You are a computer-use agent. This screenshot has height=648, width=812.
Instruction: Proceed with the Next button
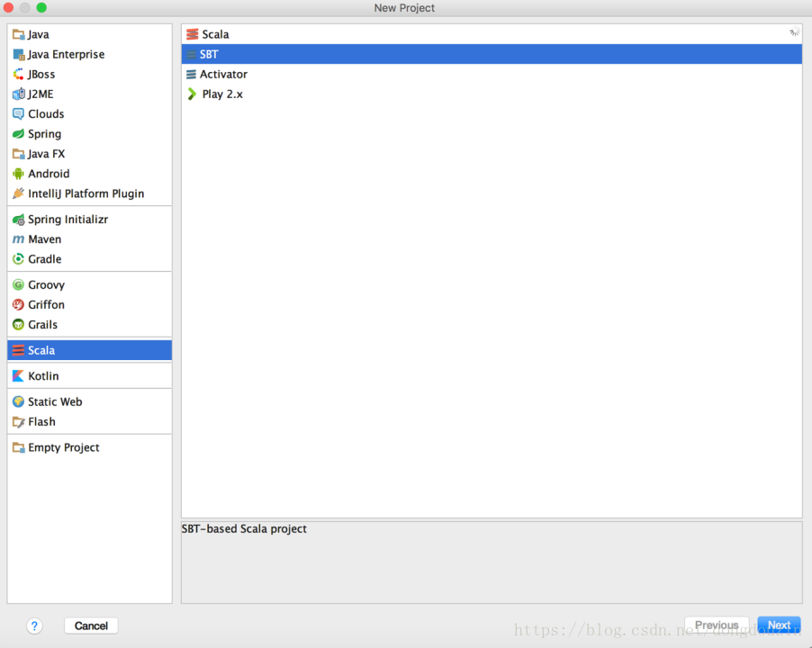779,625
